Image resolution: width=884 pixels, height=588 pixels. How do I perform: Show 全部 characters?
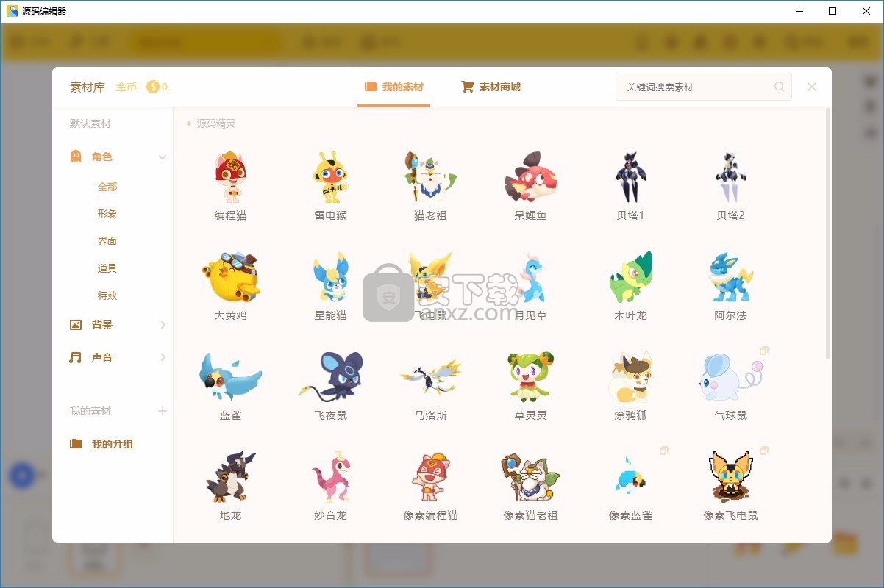(107, 187)
